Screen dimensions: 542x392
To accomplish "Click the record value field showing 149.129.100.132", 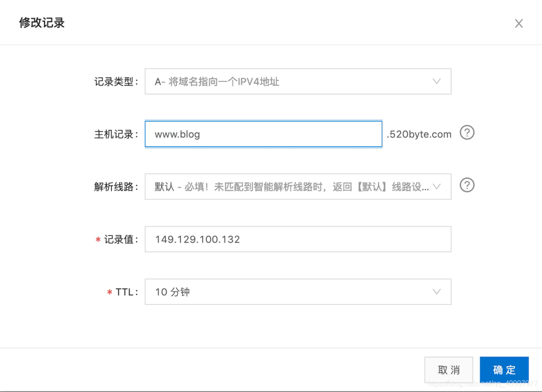I will click(x=298, y=239).
